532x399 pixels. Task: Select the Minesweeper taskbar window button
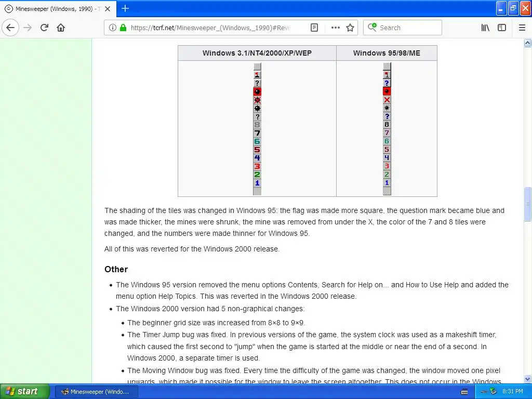(x=96, y=392)
